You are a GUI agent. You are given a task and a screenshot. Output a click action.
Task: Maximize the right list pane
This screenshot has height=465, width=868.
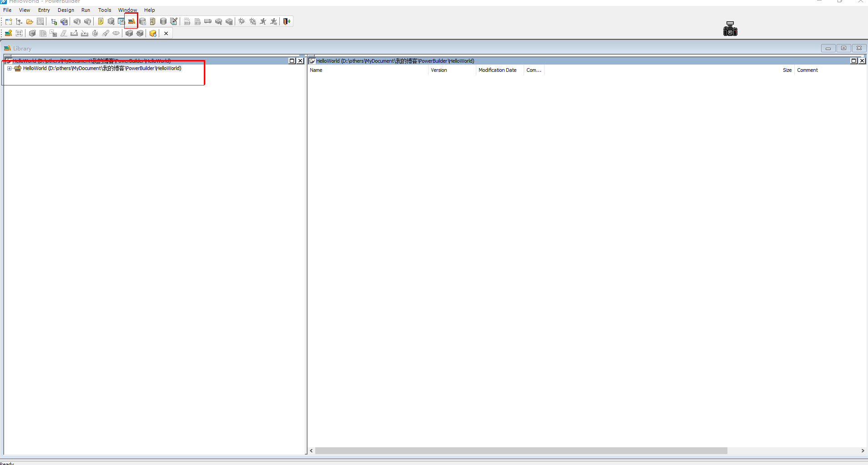[853, 61]
